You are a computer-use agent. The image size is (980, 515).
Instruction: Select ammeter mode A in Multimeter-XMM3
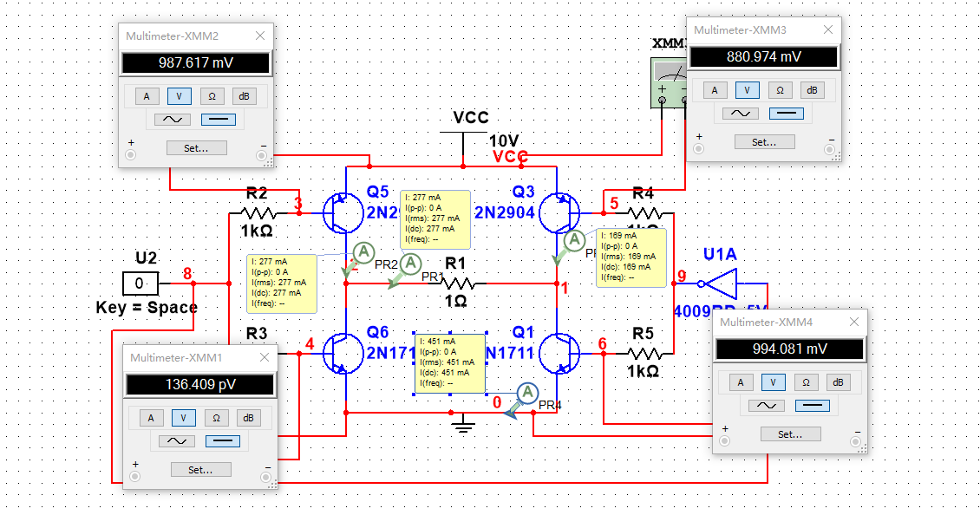(x=715, y=90)
